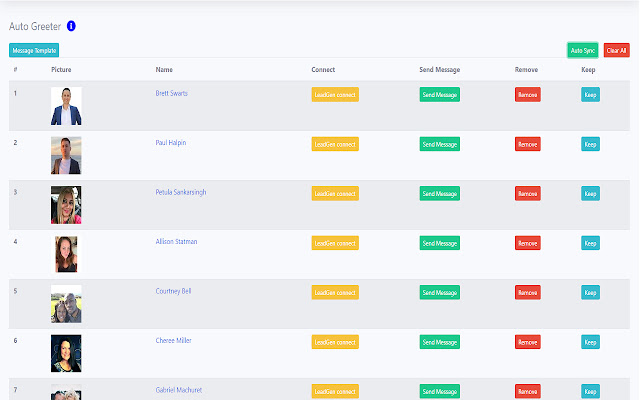This screenshot has width=640, height=400.
Task: Remove Courtney Bell from the list
Action: (528, 292)
